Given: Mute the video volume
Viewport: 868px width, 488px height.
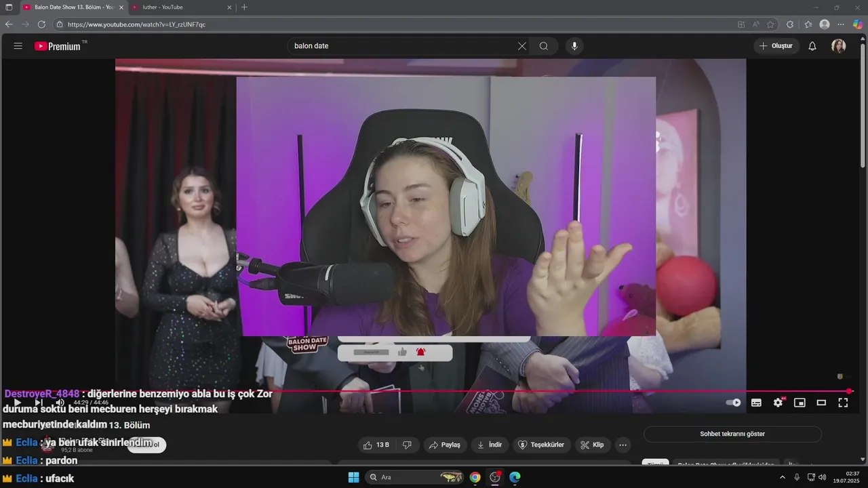Looking at the screenshot, I should point(60,403).
